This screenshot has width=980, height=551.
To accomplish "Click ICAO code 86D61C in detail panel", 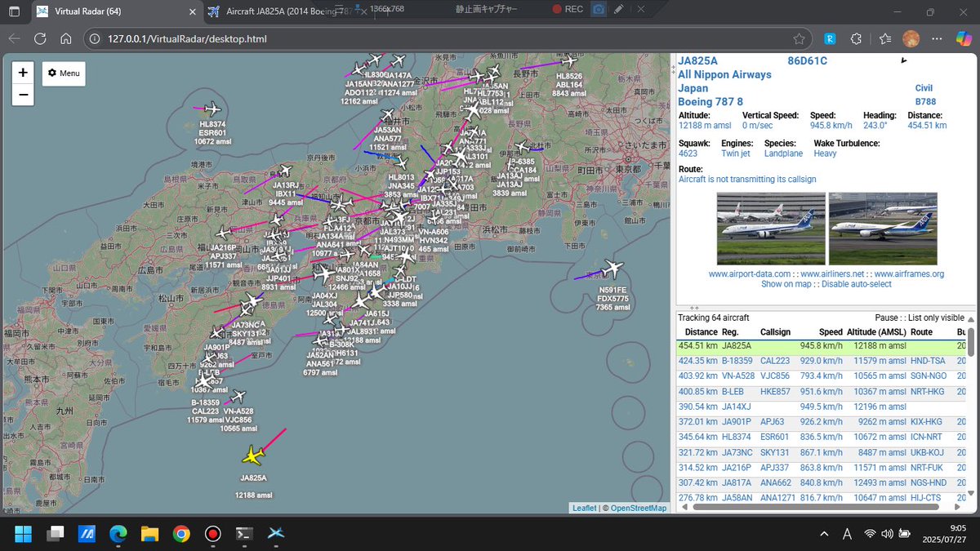I will click(x=807, y=60).
